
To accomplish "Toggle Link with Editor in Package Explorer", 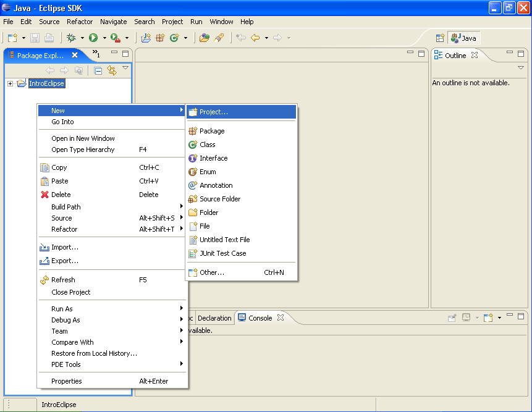I will click(112, 70).
